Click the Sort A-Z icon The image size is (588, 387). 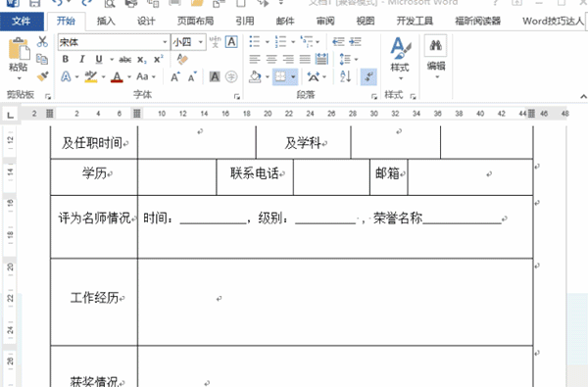345,76
